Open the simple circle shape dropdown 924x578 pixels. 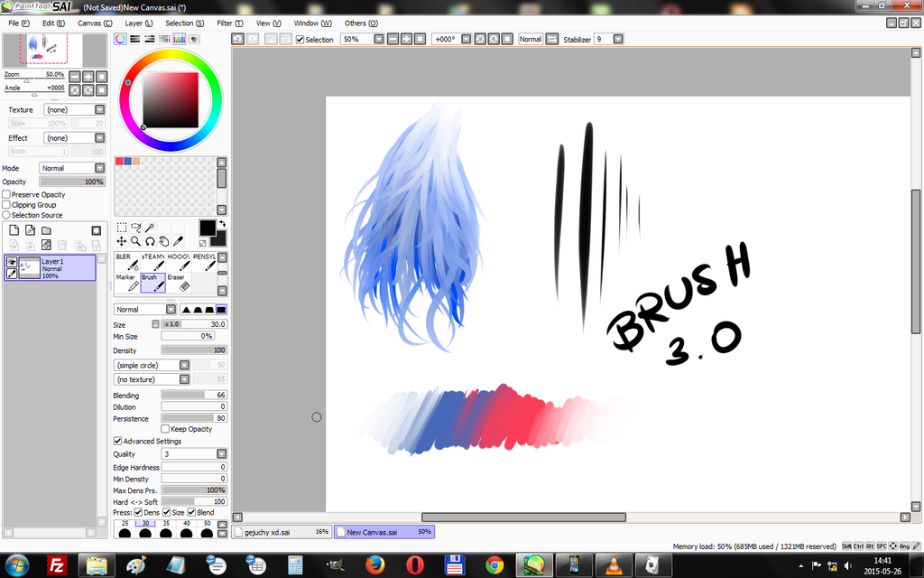[x=152, y=365]
